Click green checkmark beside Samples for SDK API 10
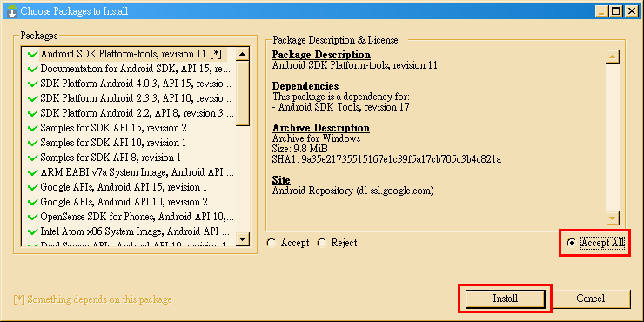 (32, 143)
